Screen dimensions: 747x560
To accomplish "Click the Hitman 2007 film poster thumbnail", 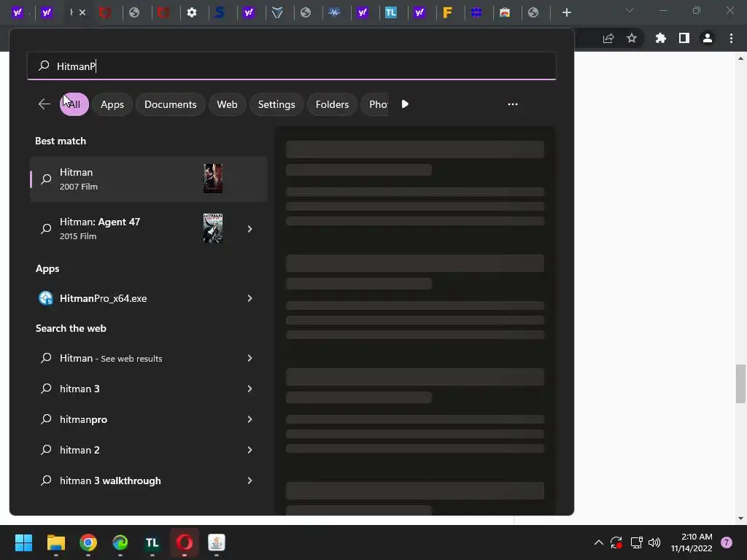I will (x=213, y=179).
